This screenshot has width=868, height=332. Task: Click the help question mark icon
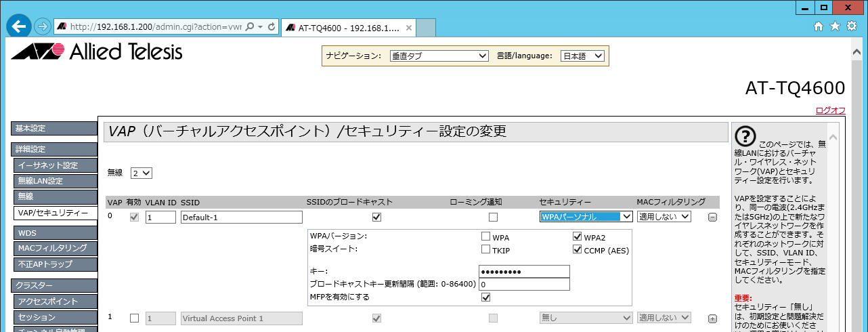(x=745, y=136)
